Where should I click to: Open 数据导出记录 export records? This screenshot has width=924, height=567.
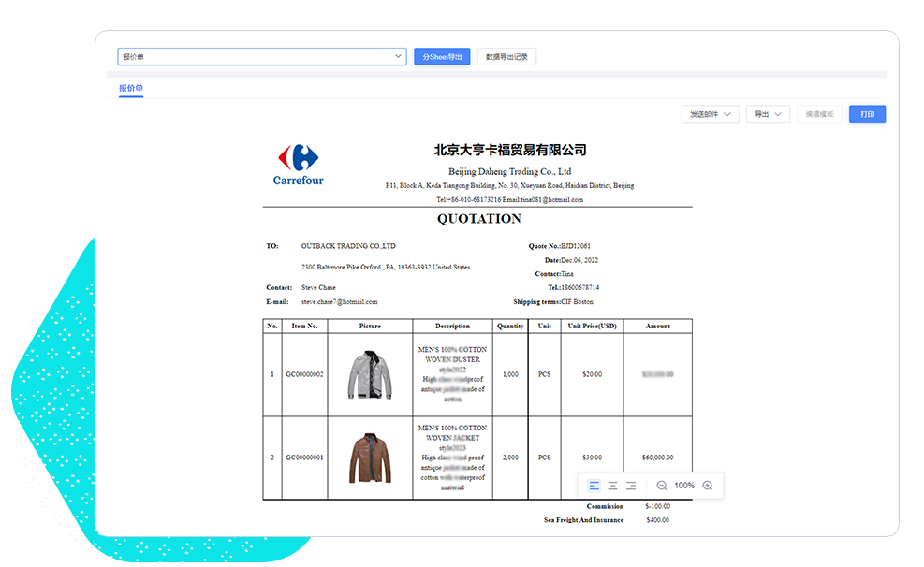506,57
